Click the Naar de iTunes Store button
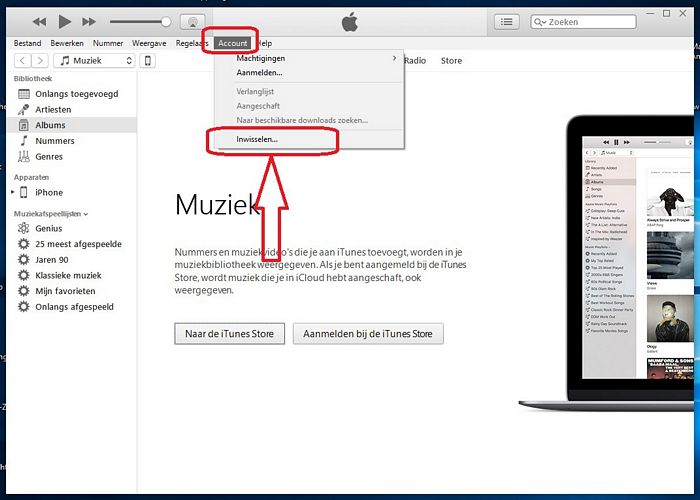700x500 pixels. (229, 334)
